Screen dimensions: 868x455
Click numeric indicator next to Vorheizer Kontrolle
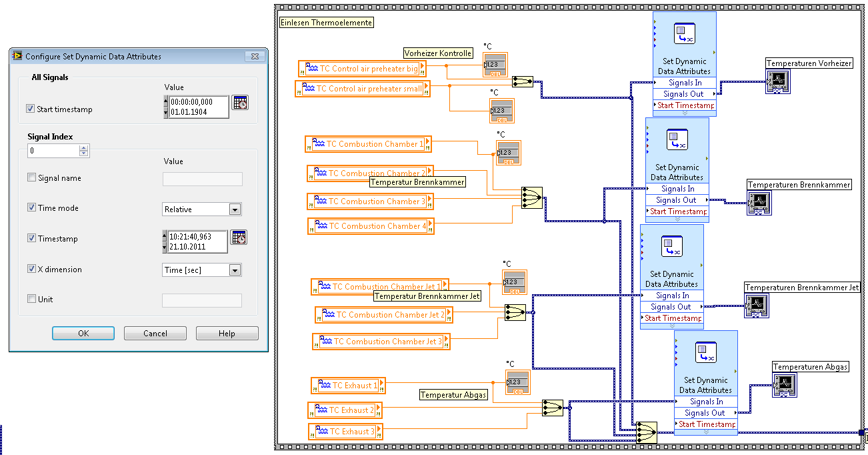click(x=495, y=65)
